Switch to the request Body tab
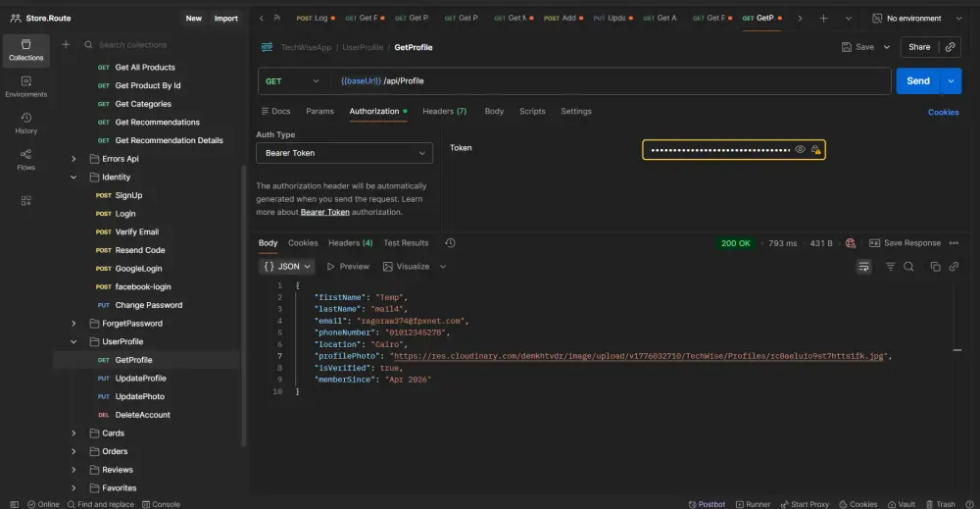The image size is (980, 509). 494,111
